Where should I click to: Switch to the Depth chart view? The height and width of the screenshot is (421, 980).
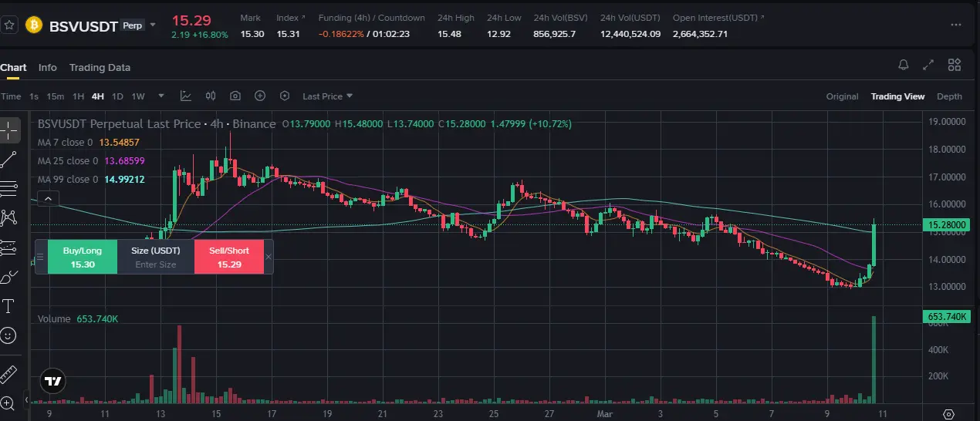949,96
